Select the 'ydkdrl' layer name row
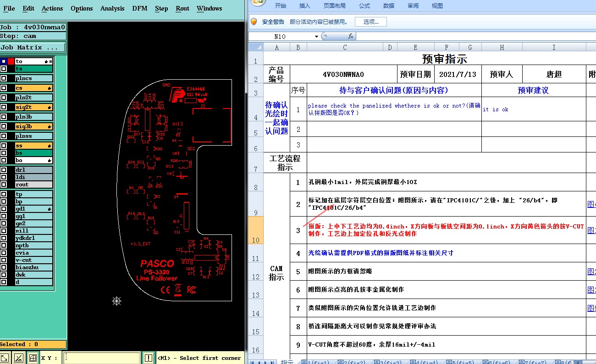Image resolution: width=596 pixels, height=364 pixels. [33, 238]
